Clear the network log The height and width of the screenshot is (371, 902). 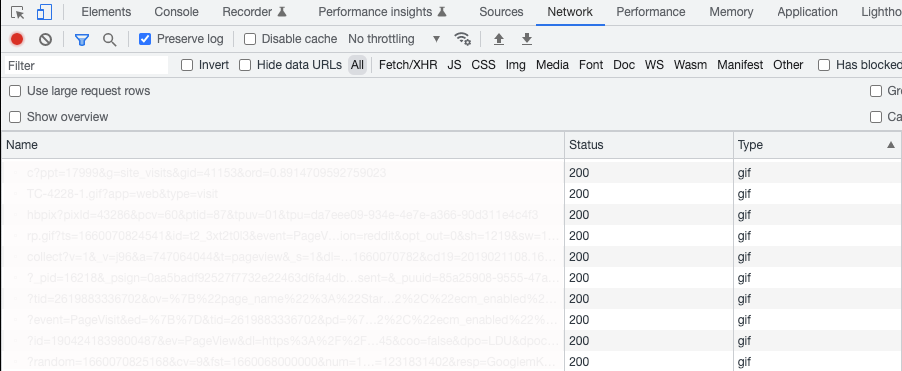click(x=45, y=39)
